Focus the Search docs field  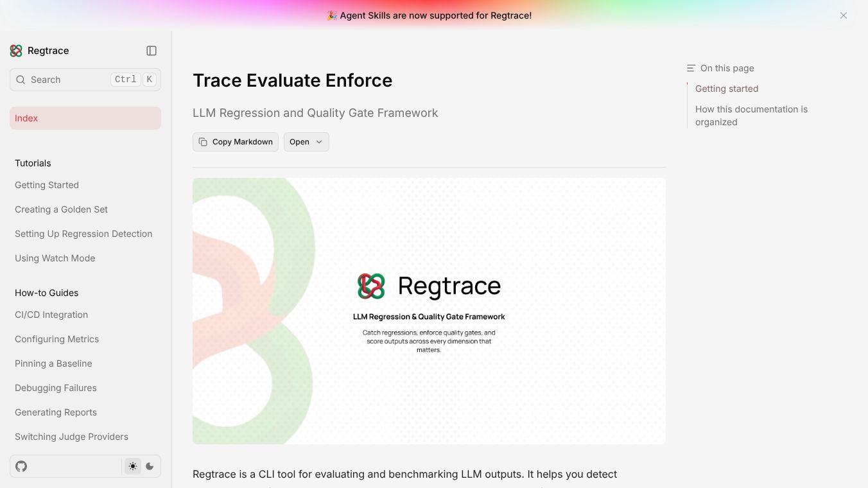point(85,80)
